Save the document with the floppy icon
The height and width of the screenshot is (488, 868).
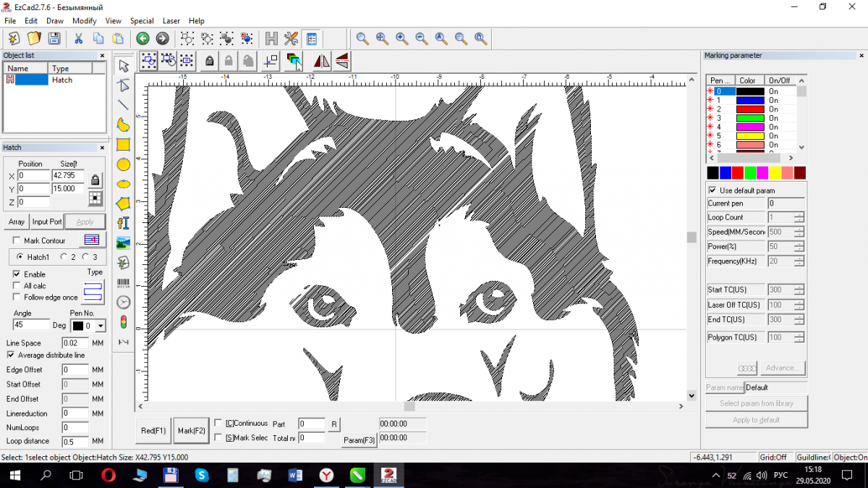53,38
